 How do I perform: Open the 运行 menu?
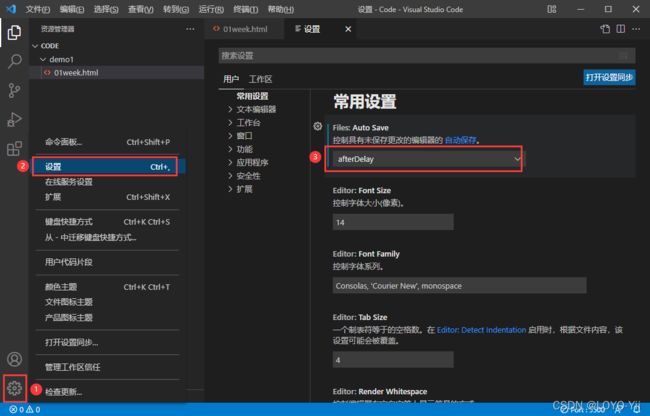pyautogui.click(x=211, y=9)
